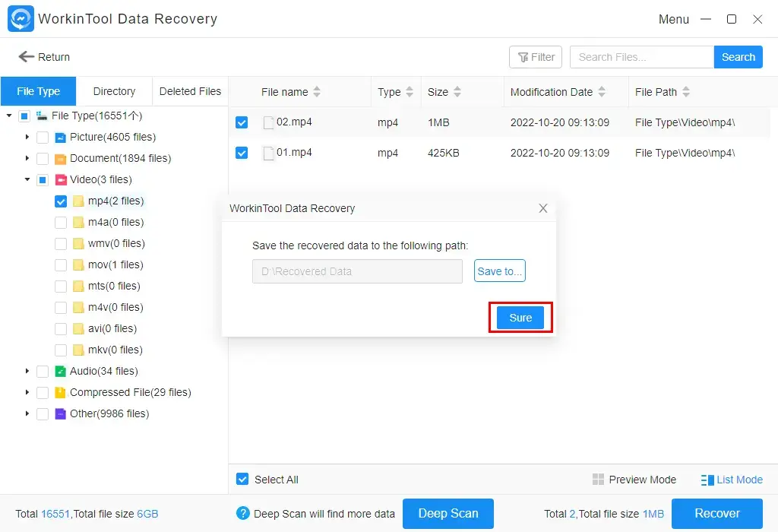Collapse the File Type root node
The width and height of the screenshot is (778, 532).
pyautogui.click(x=9, y=116)
